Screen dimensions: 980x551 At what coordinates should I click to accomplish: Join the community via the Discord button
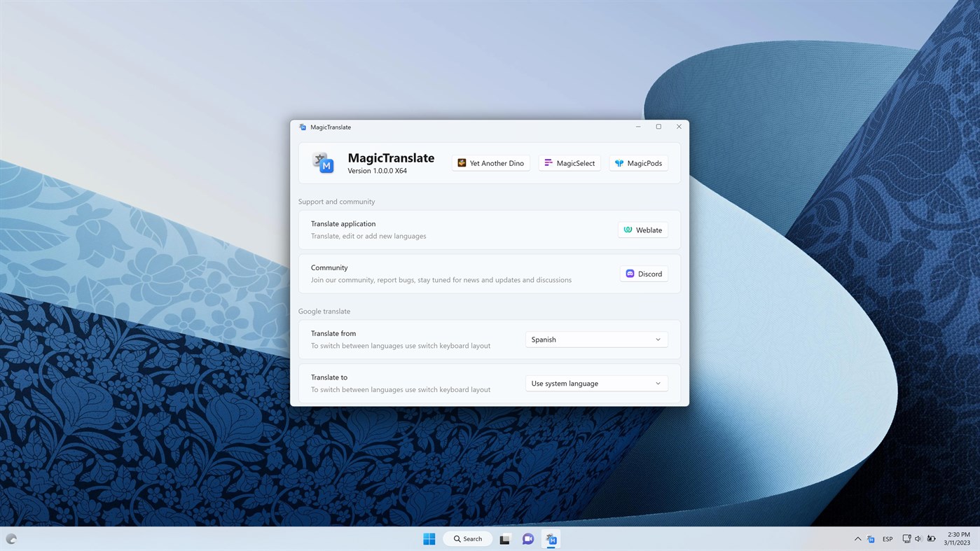pos(643,274)
